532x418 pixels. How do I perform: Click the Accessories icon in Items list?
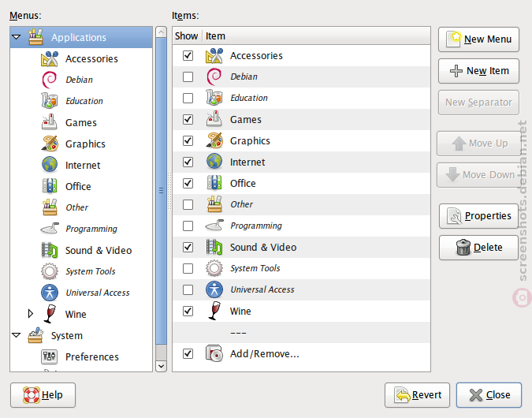214,55
